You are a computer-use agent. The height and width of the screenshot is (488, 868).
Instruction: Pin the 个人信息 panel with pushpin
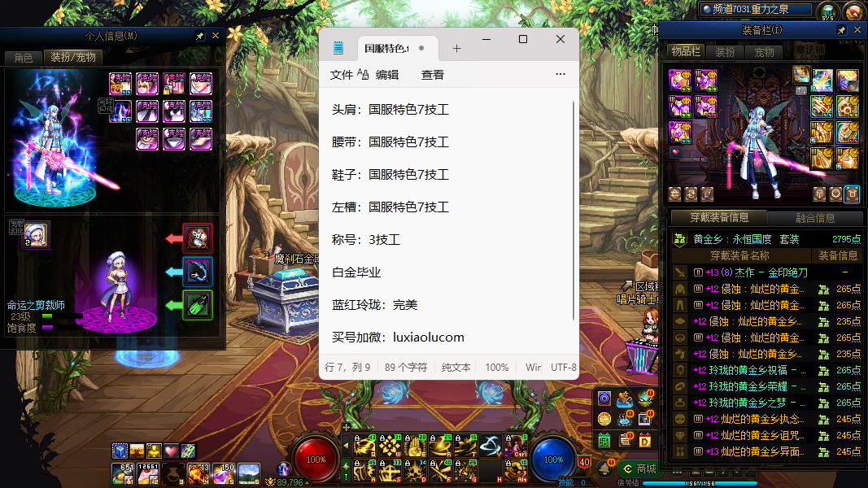pyautogui.click(x=200, y=37)
